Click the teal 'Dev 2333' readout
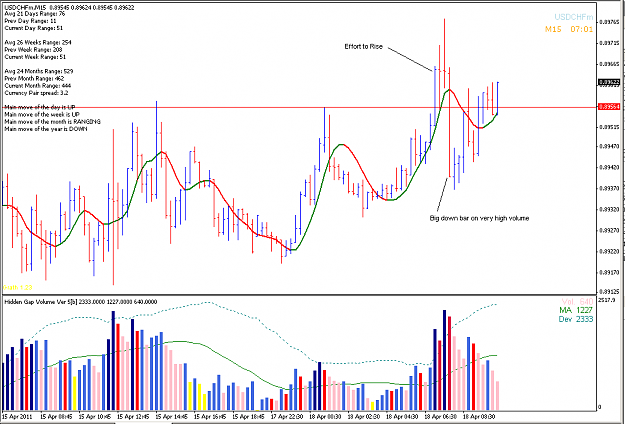 click(577, 319)
